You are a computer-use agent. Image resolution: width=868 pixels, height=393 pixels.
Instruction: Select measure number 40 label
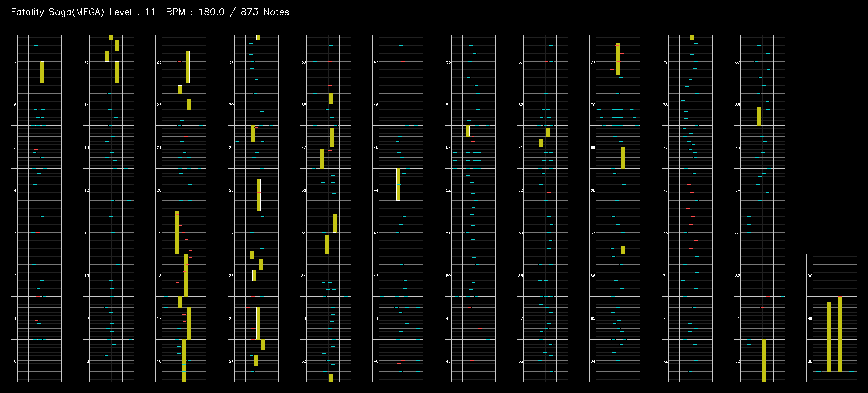[376, 361]
